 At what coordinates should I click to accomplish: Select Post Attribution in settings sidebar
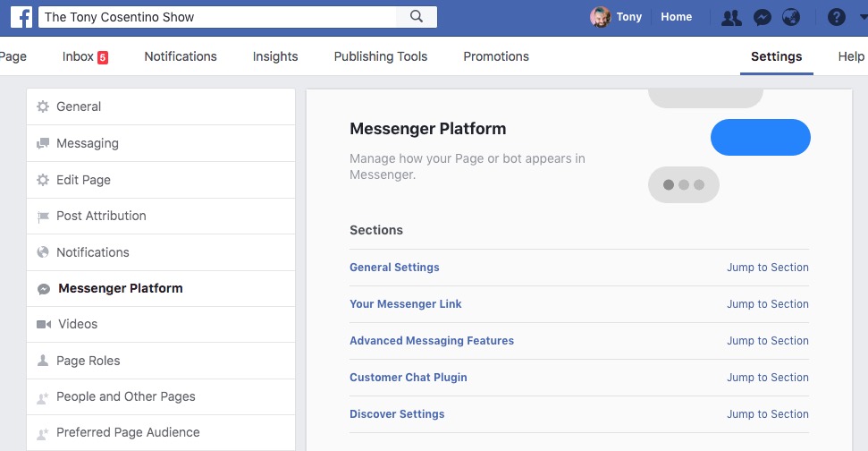[161, 216]
